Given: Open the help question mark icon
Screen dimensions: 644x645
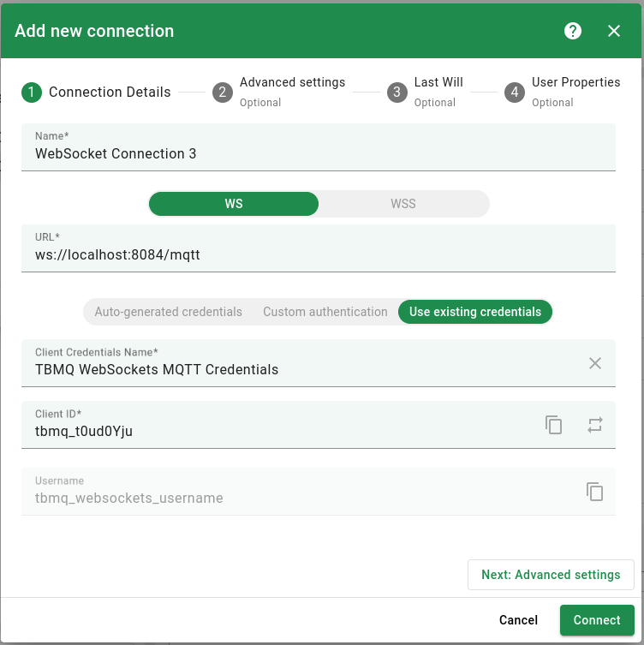Looking at the screenshot, I should (x=573, y=31).
